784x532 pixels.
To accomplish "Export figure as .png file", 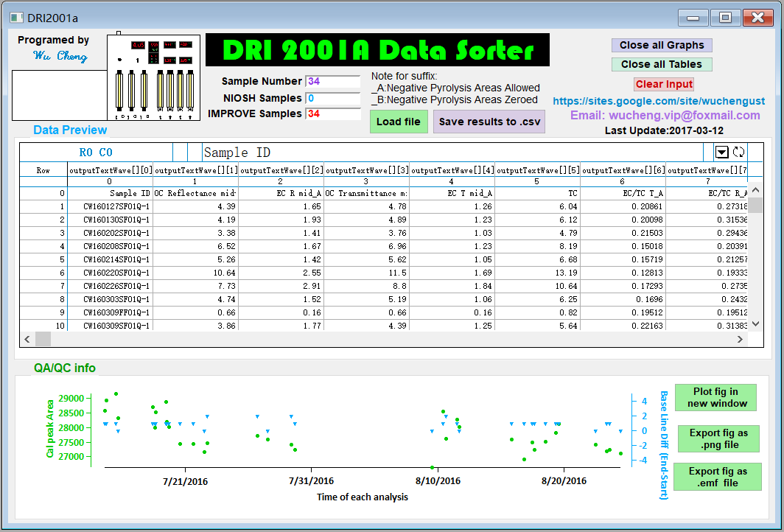I will click(x=719, y=438).
